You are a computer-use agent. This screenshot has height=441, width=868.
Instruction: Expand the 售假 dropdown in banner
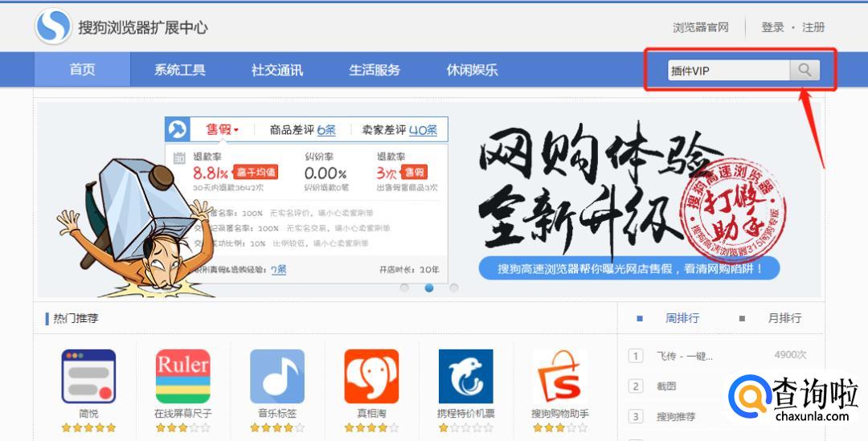(222, 130)
